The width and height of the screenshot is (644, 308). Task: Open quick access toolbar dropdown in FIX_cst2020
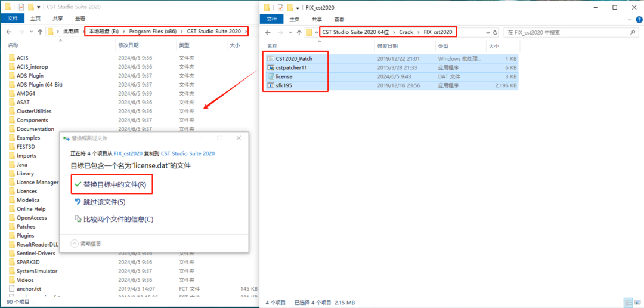(x=299, y=7)
